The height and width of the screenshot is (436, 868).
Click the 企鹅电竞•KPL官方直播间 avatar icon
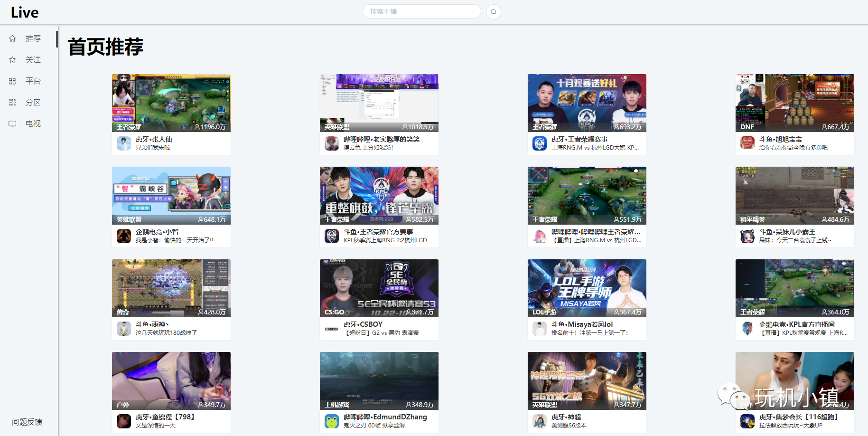[x=747, y=329]
